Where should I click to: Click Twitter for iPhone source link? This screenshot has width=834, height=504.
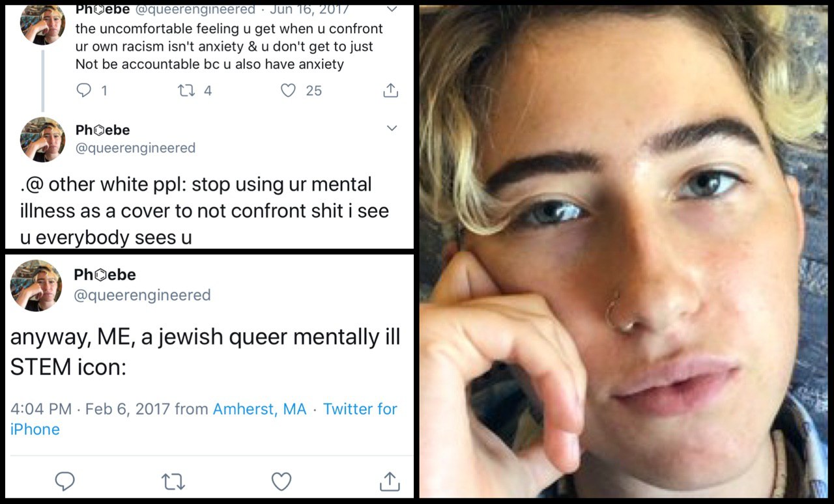203,419
